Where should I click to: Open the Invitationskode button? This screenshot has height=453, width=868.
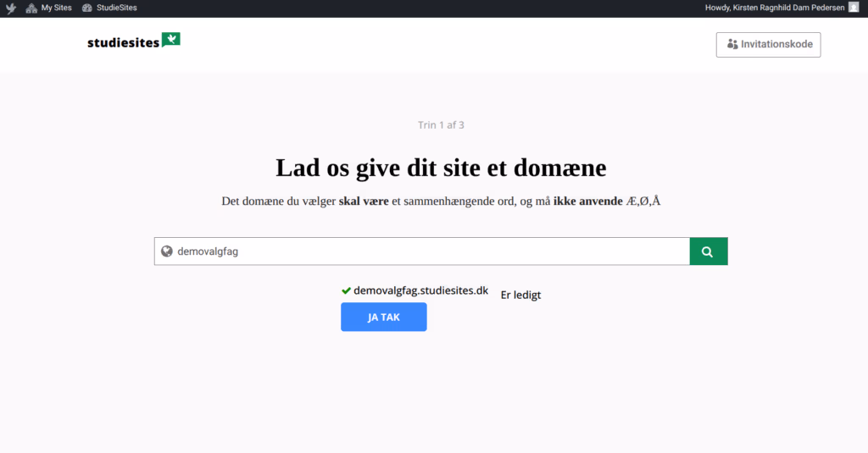pos(768,44)
